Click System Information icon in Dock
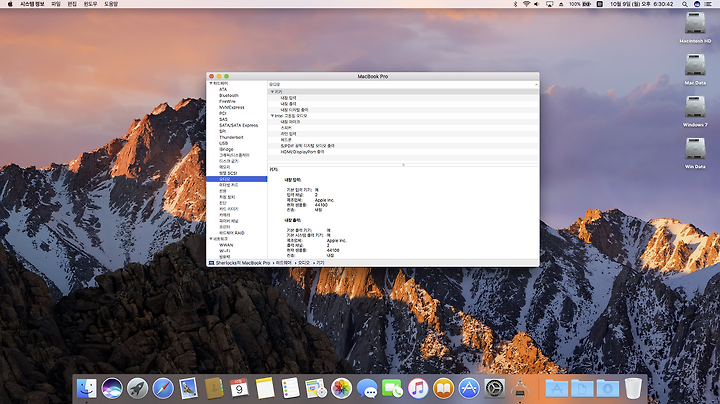Image resolution: width=720 pixels, height=404 pixels. [520, 388]
